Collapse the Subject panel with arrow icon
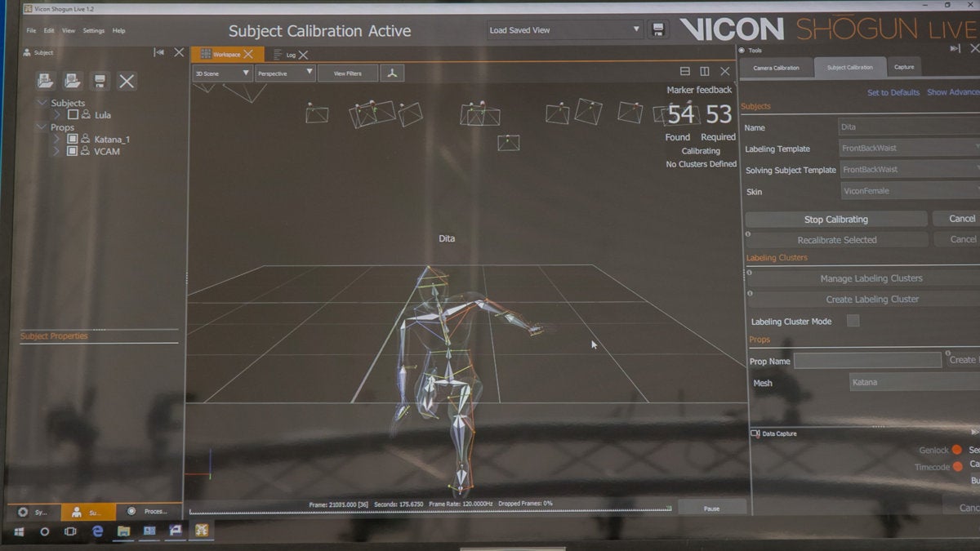980x551 pixels. [158, 52]
